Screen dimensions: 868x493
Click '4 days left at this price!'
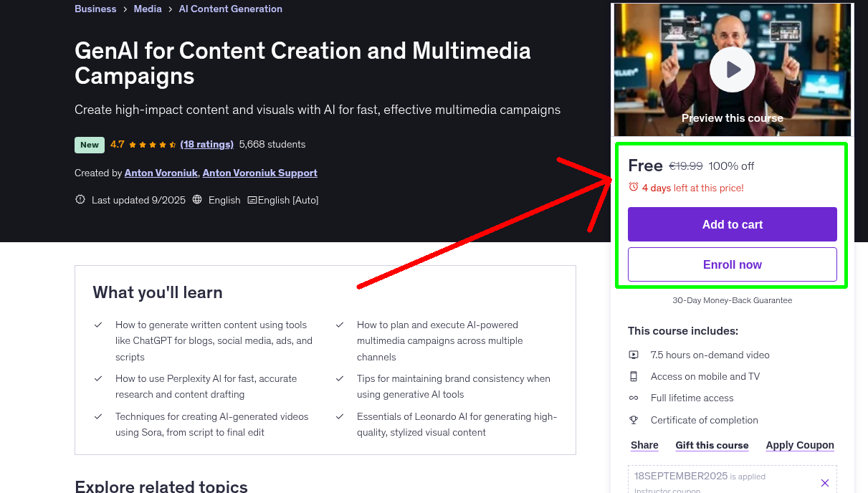point(693,188)
